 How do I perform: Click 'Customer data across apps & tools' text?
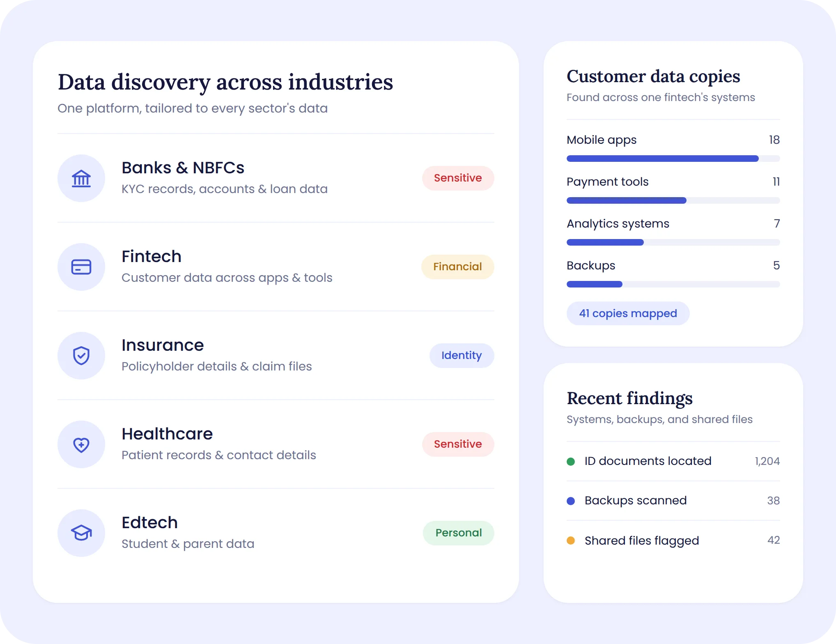click(x=227, y=278)
